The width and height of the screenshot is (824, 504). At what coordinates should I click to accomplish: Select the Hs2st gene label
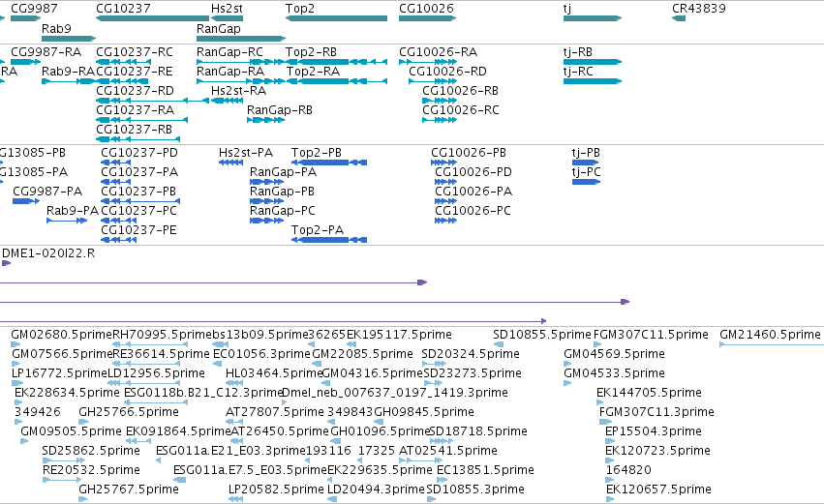click(x=227, y=9)
